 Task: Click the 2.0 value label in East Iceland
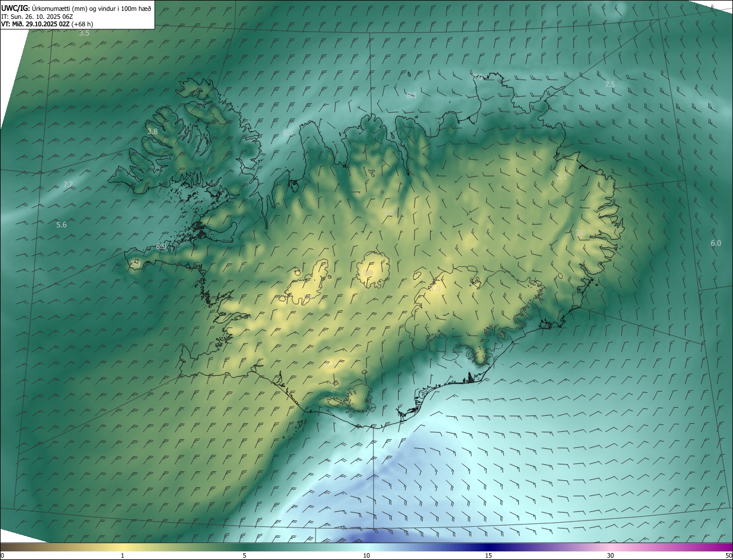point(581,233)
